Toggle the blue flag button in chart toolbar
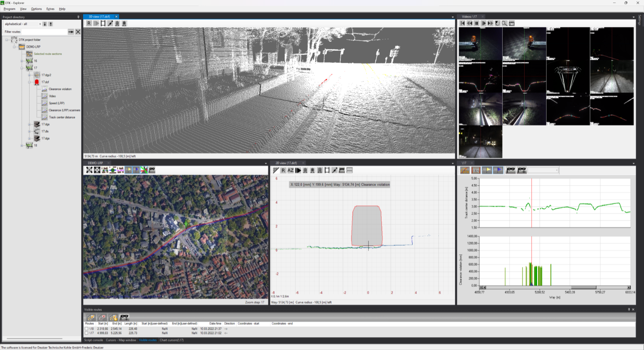Viewport: 644px width, 350px height. coord(498,170)
